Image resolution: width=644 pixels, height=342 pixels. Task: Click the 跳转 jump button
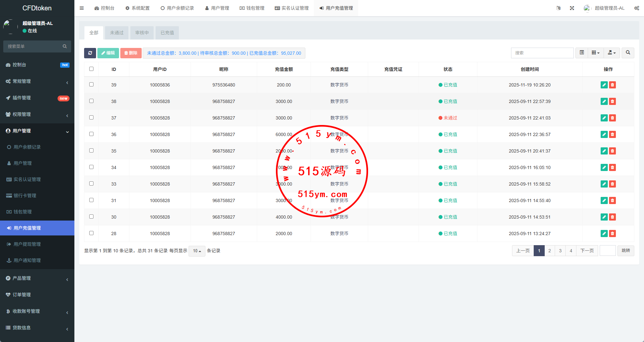(626, 251)
